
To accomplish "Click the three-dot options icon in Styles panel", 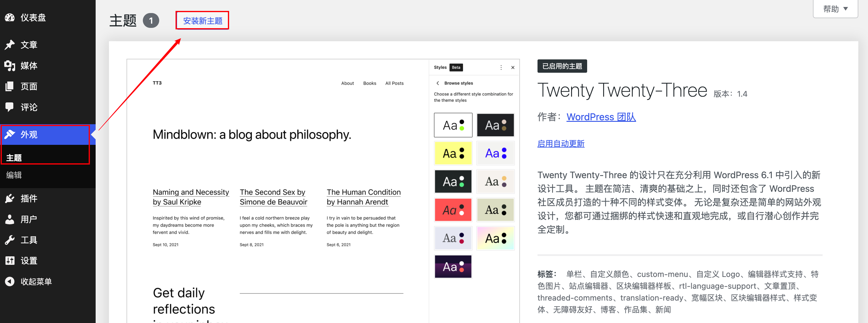I will 501,68.
